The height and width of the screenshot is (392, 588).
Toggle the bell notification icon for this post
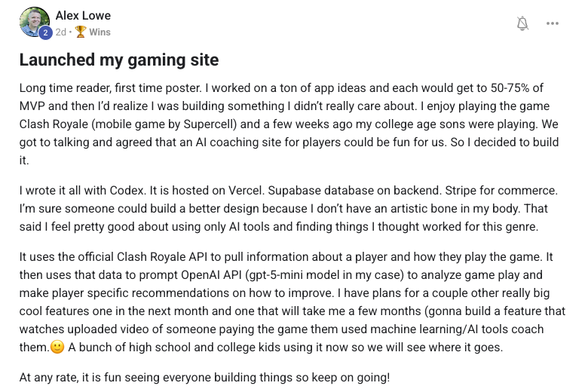tap(522, 23)
